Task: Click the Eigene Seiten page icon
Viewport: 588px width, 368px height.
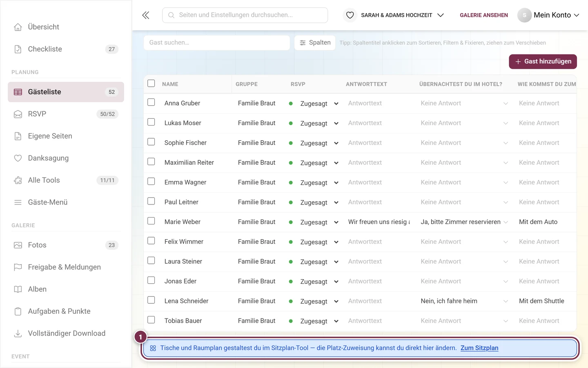Action: pyautogui.click(x=18, y=136)
